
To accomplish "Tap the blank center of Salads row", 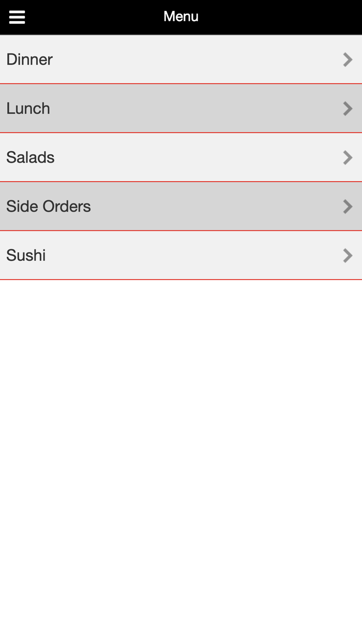I will pyautogui.click(x=181, y=157).
